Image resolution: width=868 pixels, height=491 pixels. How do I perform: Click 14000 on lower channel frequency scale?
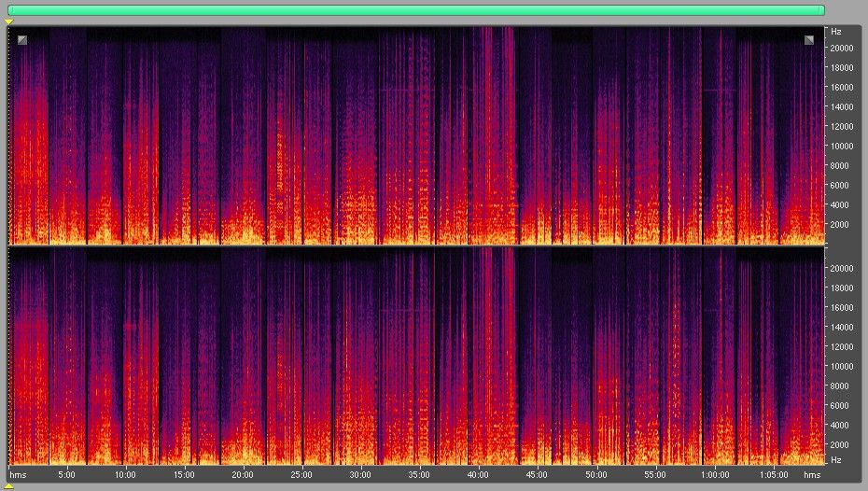pyautogui.click(x=841, y=327)
